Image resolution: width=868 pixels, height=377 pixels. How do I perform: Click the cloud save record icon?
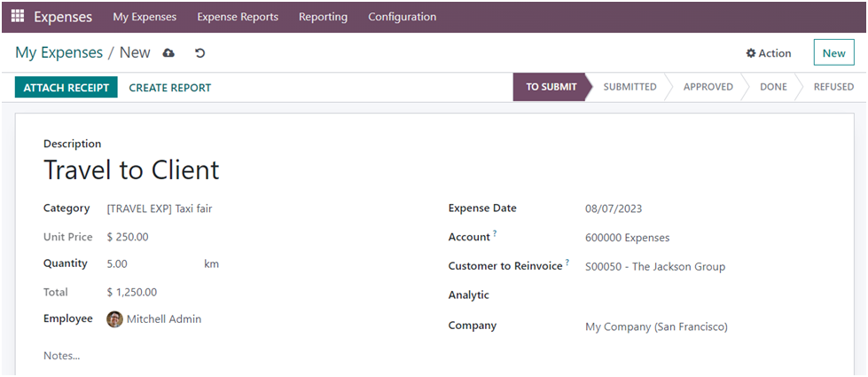click(x=168, y=53)
